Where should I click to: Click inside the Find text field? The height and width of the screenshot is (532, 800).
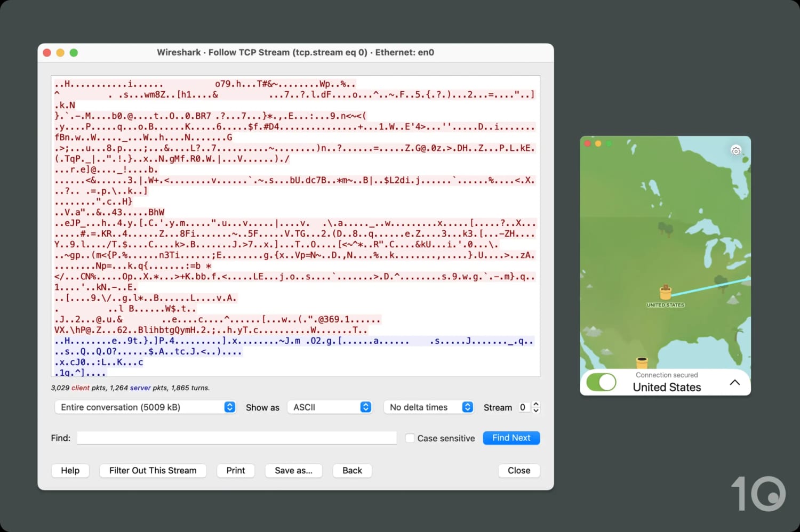236,438
